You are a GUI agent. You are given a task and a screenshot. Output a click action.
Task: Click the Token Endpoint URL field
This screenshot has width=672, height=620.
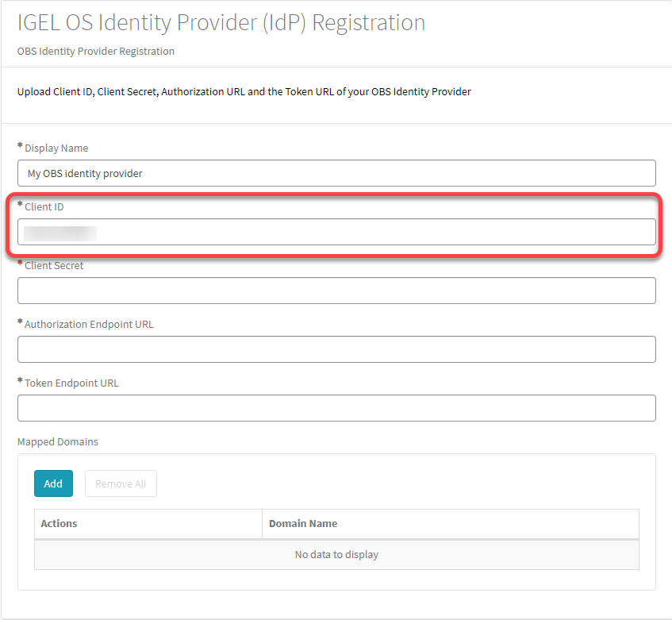coord(336,408)
